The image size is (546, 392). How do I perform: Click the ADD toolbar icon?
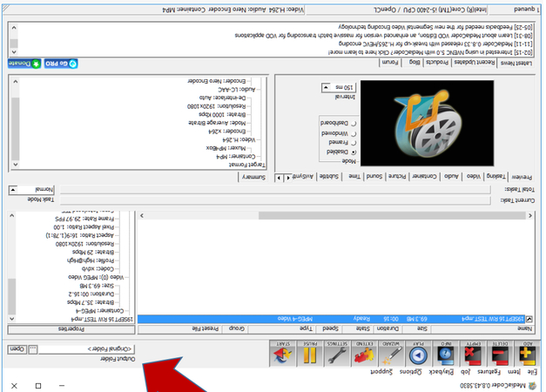pyautogui.click(x=527, y=354)
